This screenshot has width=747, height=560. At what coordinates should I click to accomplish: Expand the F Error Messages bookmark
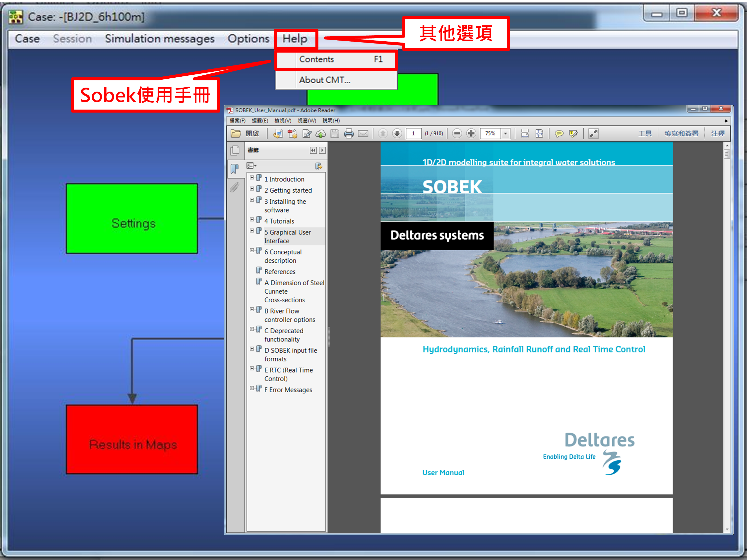(x=252, y=388)
